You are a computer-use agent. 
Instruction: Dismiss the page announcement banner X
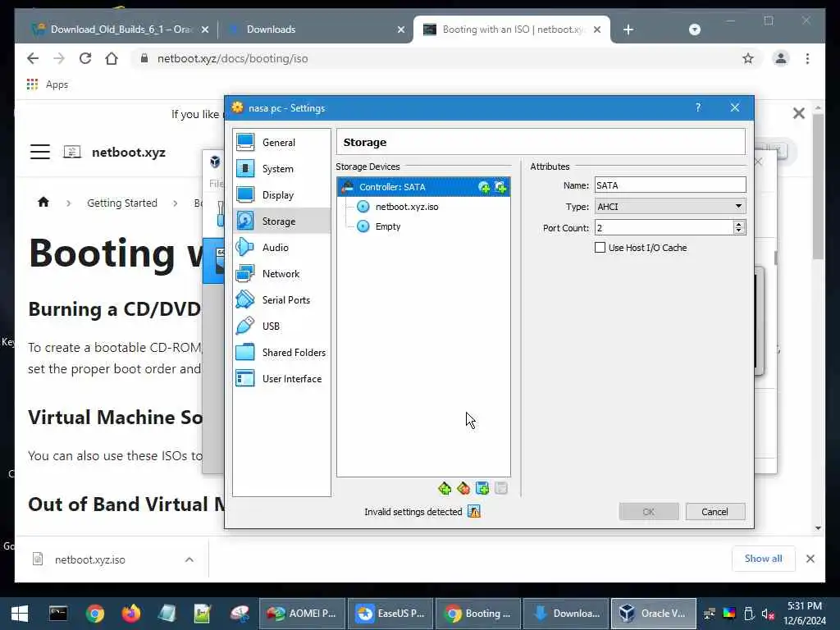click(x=799, y=113)
